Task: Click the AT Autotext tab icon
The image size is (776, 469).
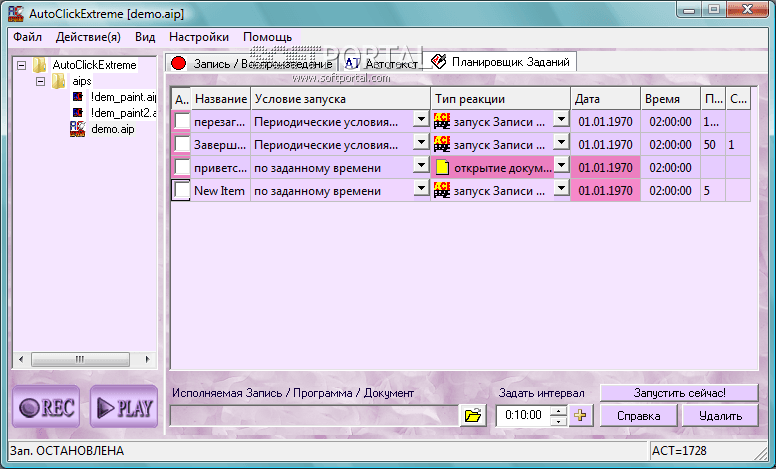Action: tap(352, 63)
